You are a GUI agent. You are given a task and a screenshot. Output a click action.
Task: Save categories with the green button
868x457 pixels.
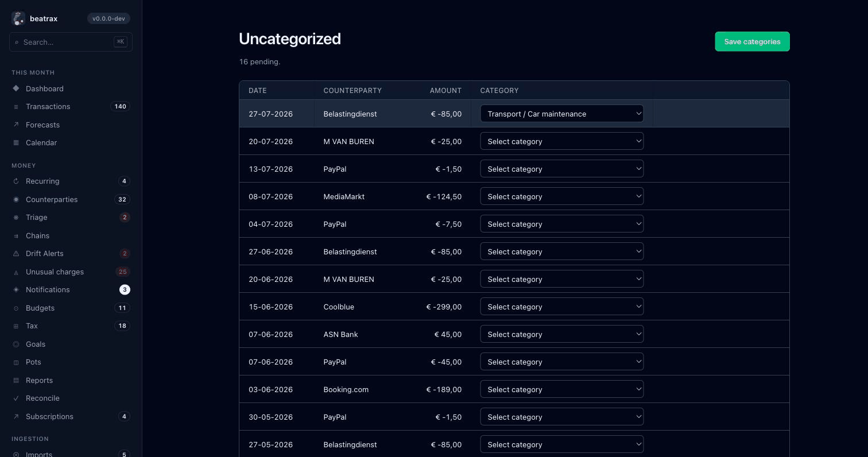[752, 41]
